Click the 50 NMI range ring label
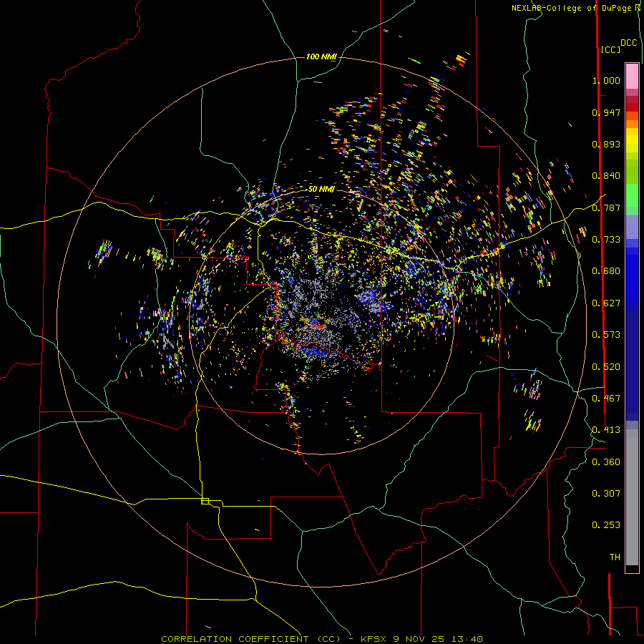 click(x=321, y=190)
